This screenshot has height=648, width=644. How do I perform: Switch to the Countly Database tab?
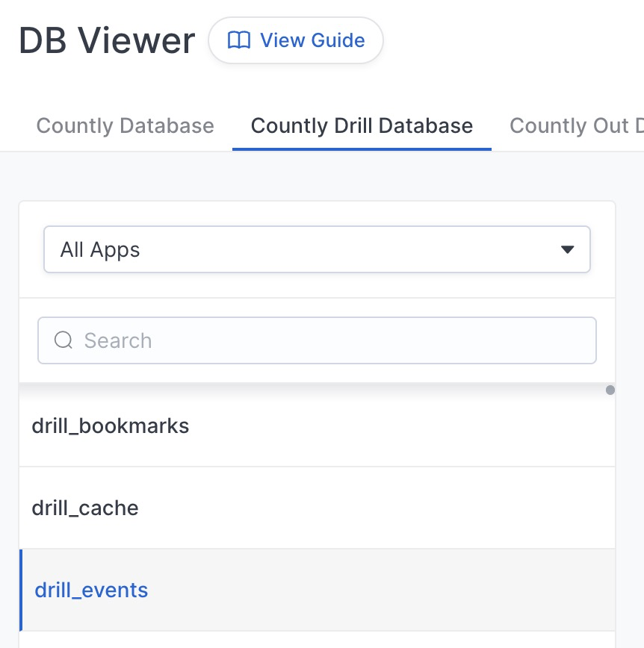(126, 125)
